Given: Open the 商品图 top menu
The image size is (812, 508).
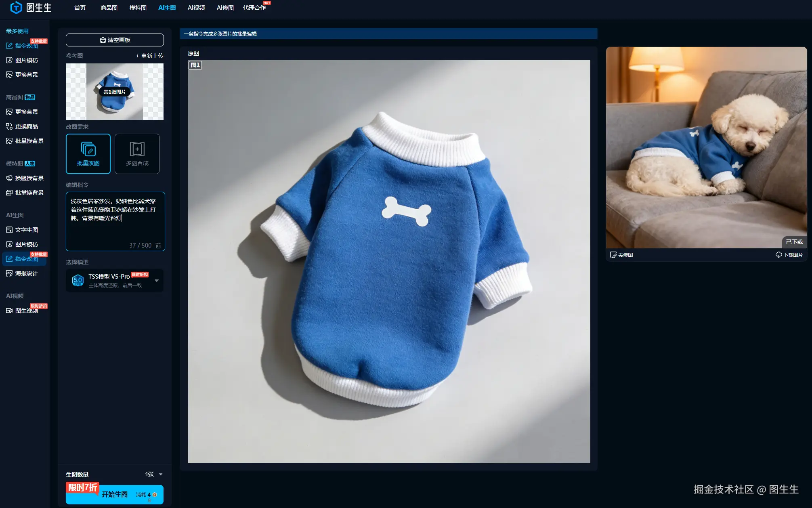Looking at the screenshot, I should [x=109, y=8].
